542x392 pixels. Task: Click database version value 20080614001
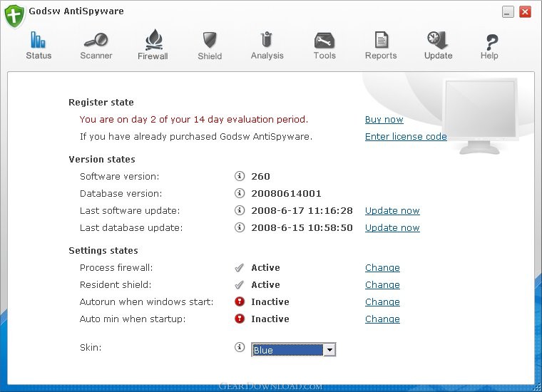click(286, 193)
